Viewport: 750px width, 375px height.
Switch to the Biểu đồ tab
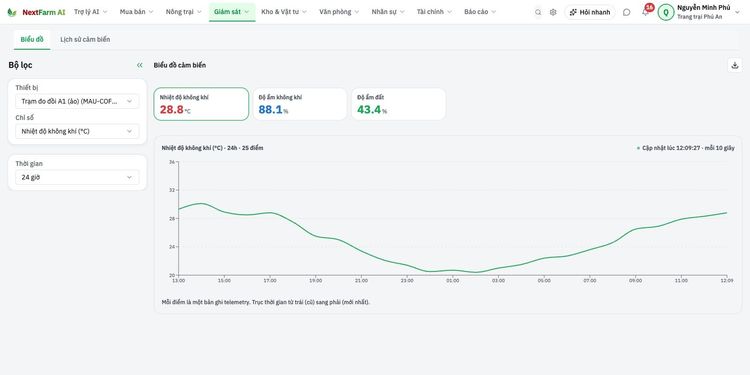[32, 39]
